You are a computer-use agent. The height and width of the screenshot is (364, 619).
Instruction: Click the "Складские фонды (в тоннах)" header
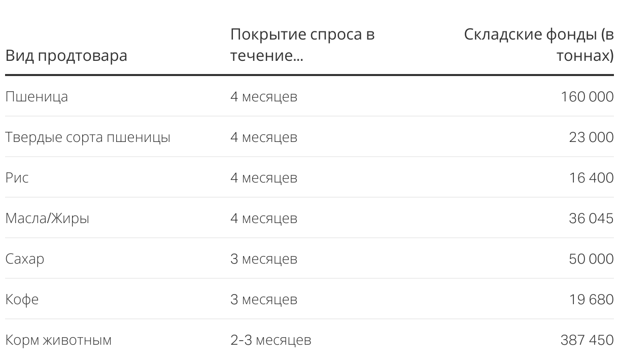(x=539, y=45)
